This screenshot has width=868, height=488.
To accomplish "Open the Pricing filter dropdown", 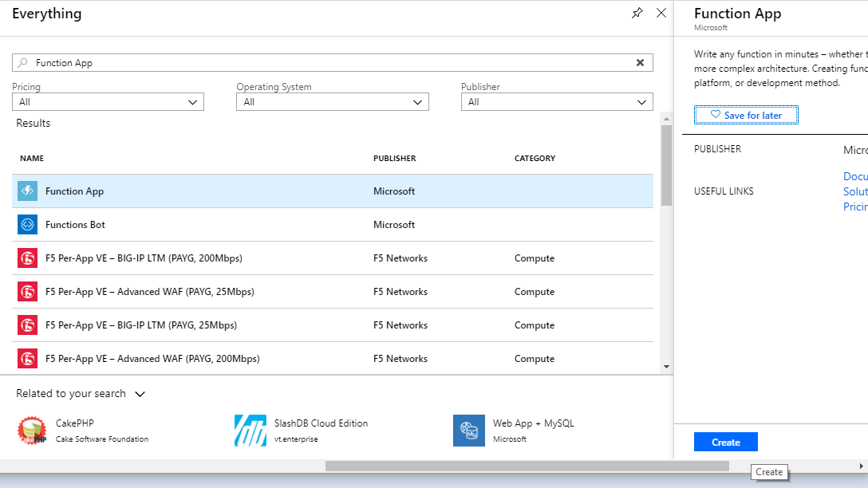I will [x=108, y=102].
